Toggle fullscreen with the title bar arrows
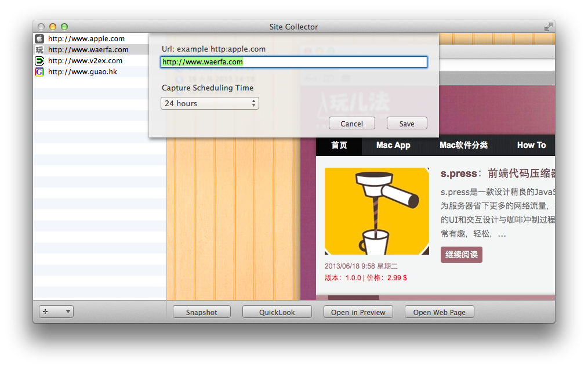Screen dimensions: 588x369 548,27
